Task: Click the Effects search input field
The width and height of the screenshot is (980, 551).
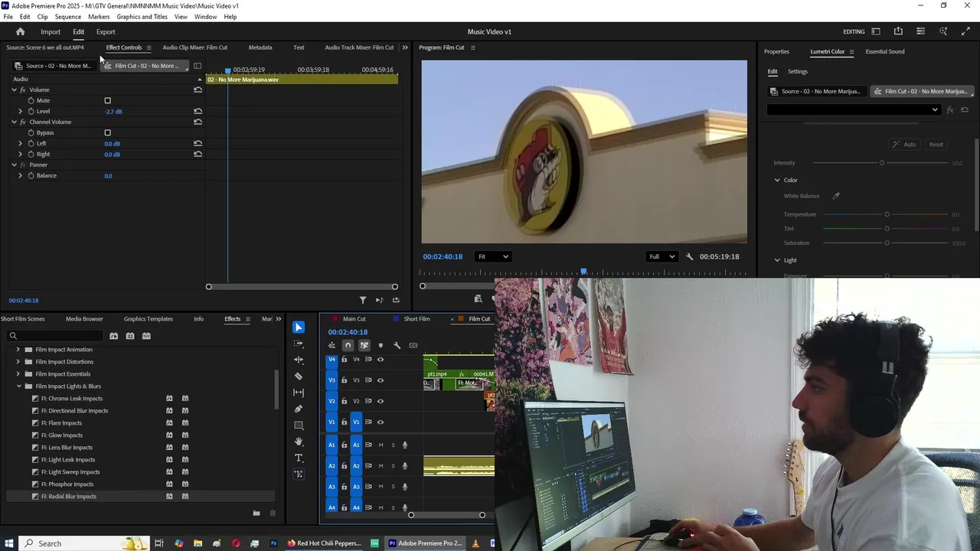Action: point(54,336)
